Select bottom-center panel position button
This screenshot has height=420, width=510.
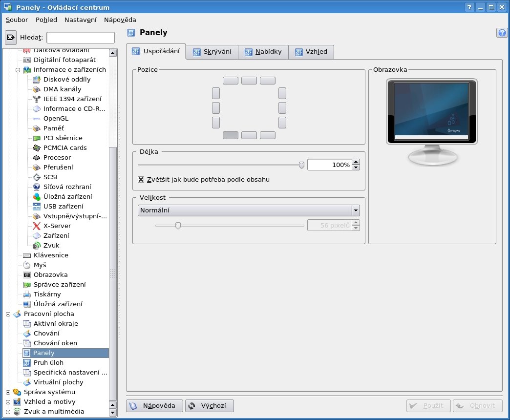(249, 135)
